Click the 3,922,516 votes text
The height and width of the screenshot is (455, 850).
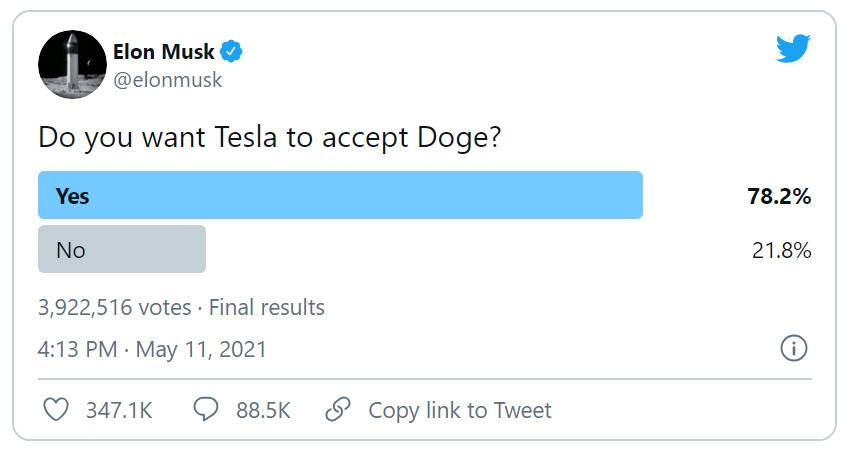click(x=114, y=307)
